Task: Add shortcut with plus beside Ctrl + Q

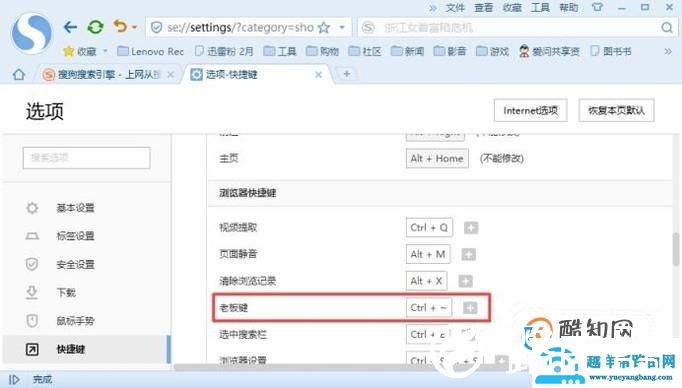Action: [x=471, y=227]
